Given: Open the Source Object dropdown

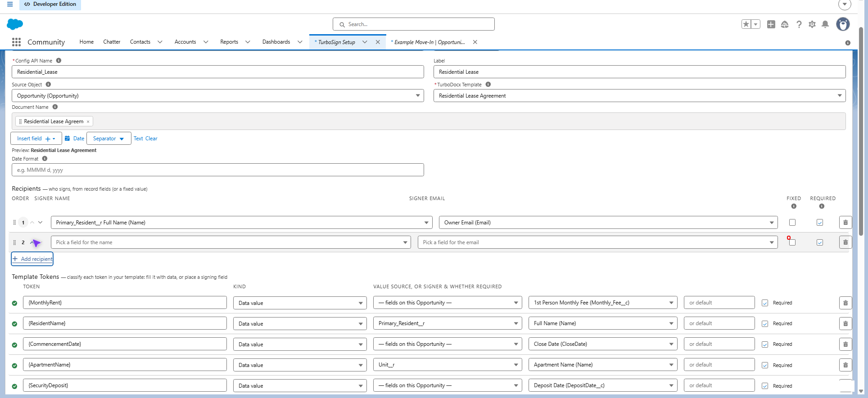Looking at the screenshot, I should pos(218,96).
